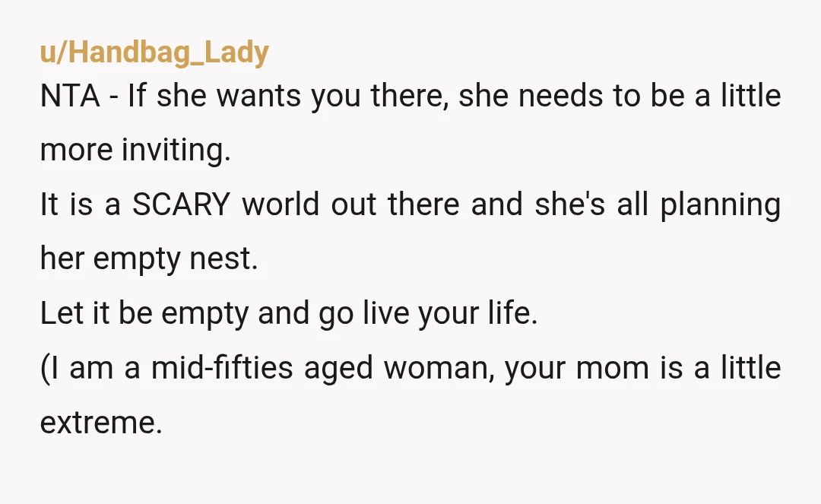Click the word 'inviting.' in the comment
821x504 pixels.
click(176, 151)
